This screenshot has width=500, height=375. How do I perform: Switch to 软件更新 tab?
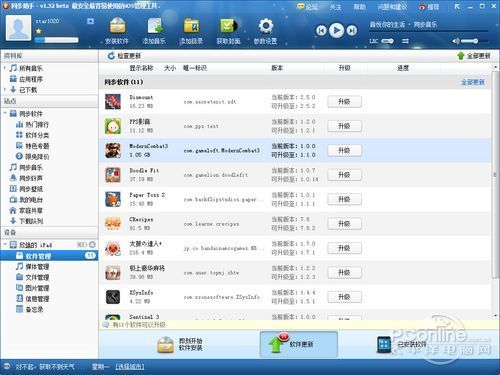(x=299, y=344)
